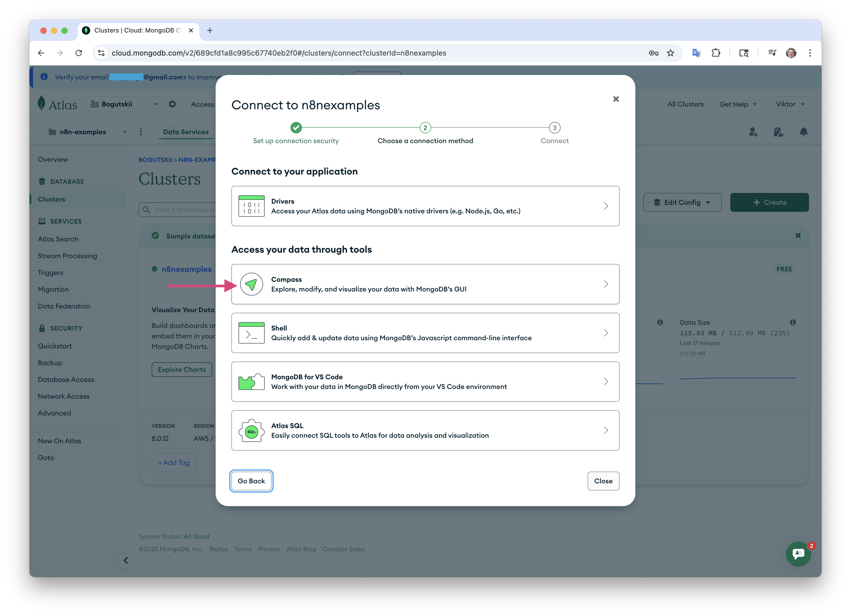Click the Compass paper-plane icon

[x=251, y=284]
